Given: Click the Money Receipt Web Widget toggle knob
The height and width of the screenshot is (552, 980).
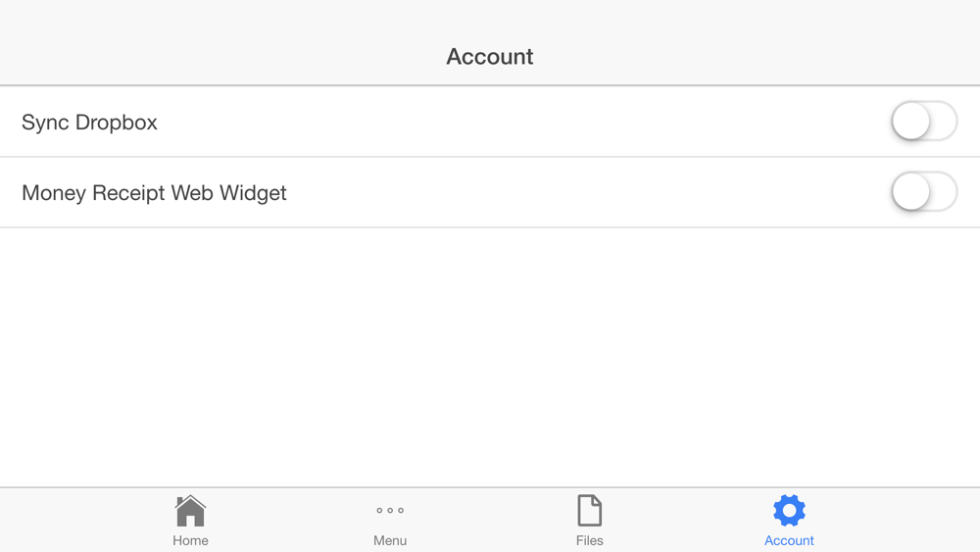Looking at the screenshot, I should click(x=911, y=192).
